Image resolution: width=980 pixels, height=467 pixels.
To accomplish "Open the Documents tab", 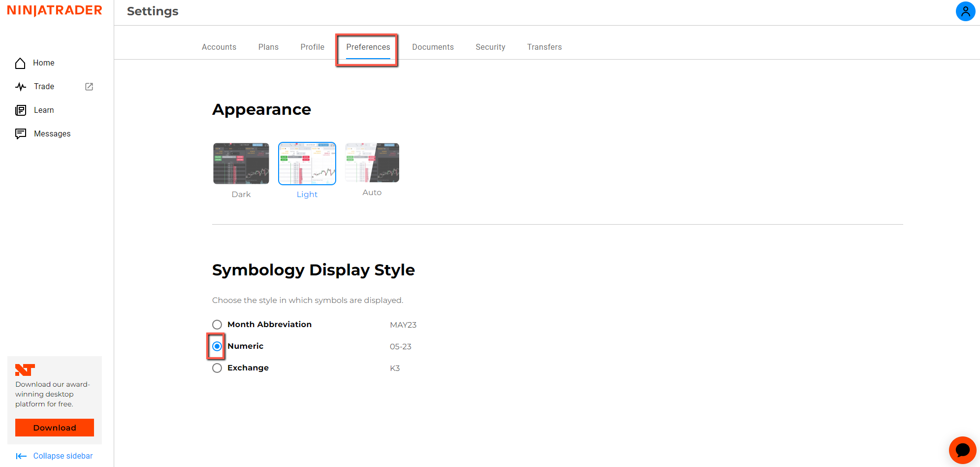I will point(433,47).
